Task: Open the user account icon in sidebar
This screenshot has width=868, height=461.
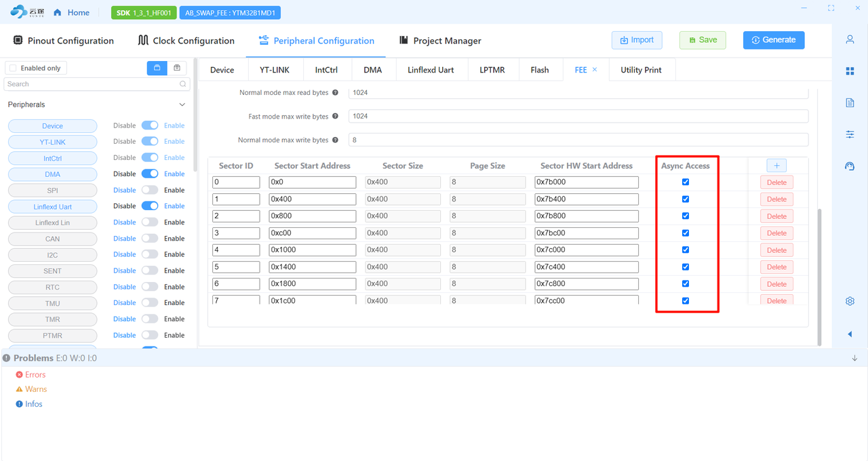Action: (x=850, y=39)
